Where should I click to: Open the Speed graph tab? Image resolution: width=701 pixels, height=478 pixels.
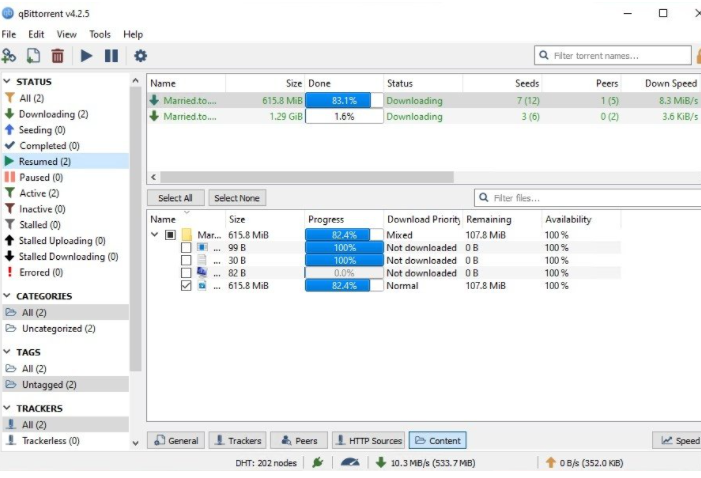coord(677,440)
